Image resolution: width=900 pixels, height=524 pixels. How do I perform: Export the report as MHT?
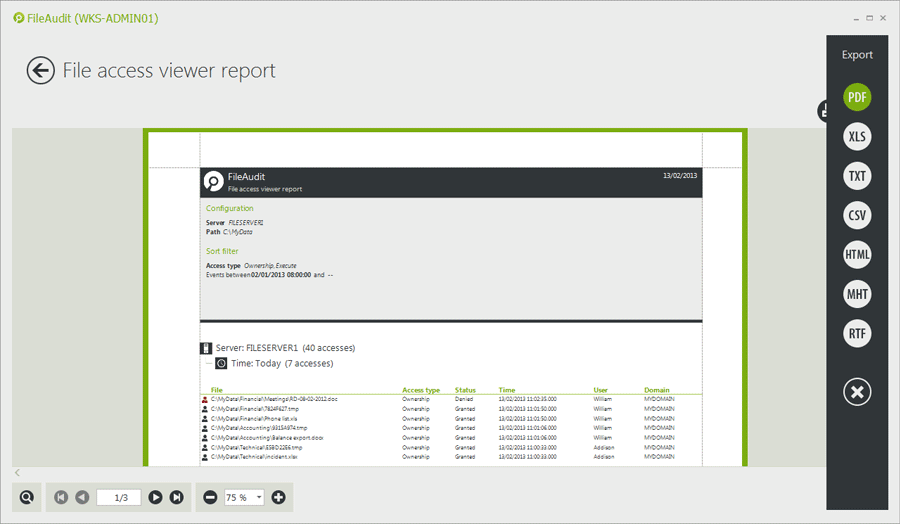857,294
